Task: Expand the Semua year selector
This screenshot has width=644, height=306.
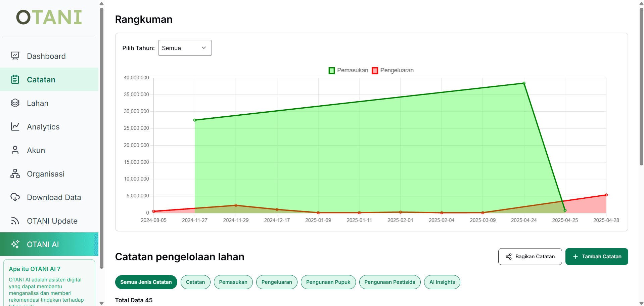Action: point(185,48)
